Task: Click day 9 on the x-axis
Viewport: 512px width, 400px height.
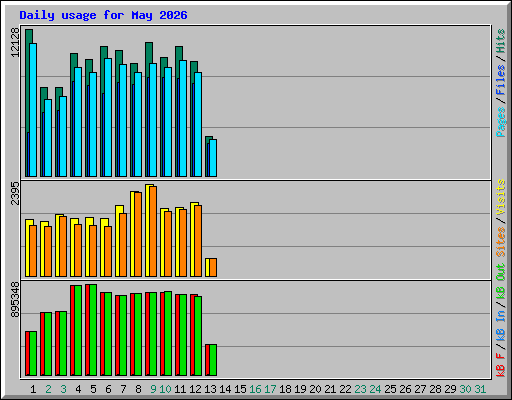Action: (153, 389)
